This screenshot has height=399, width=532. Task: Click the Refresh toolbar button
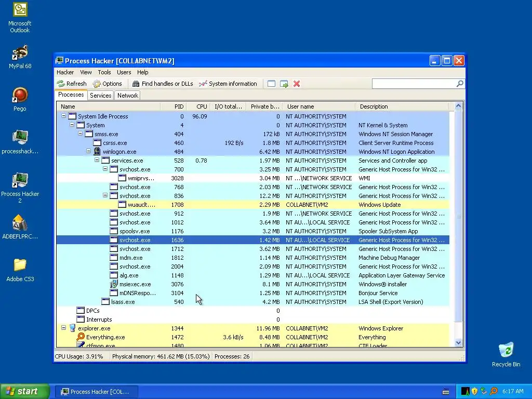(72, 84)
